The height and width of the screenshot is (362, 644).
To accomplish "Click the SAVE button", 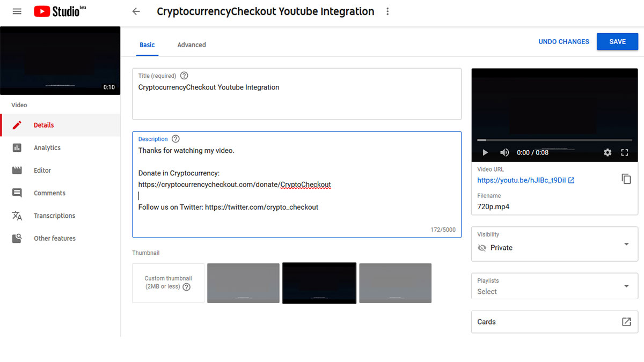I will click(617, 42).
